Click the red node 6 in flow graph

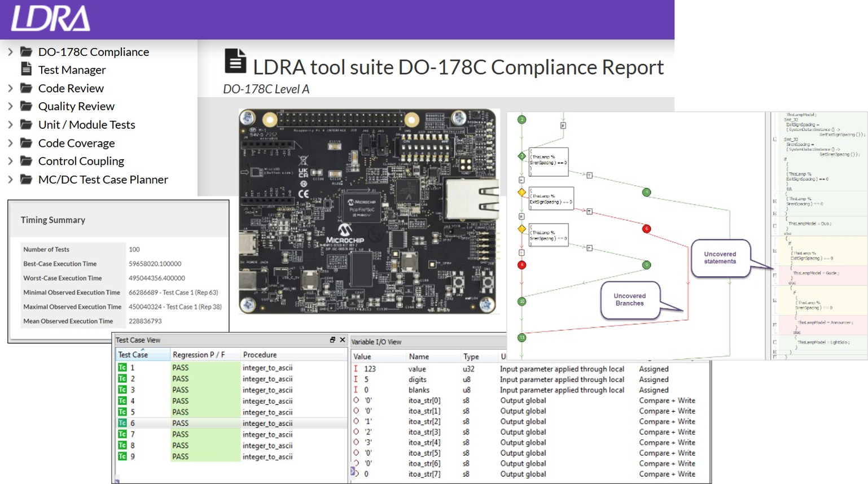pos(646,229)
